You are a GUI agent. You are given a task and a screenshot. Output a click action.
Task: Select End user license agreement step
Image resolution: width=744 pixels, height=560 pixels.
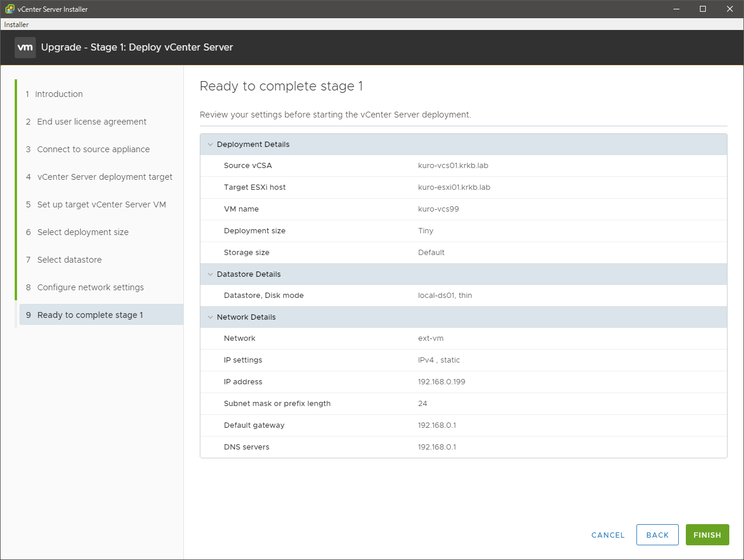click(x=92, y=122)
